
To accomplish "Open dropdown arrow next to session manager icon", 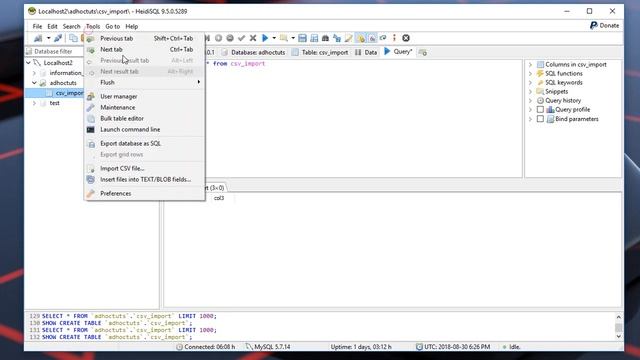I will [x=48, y=38].
